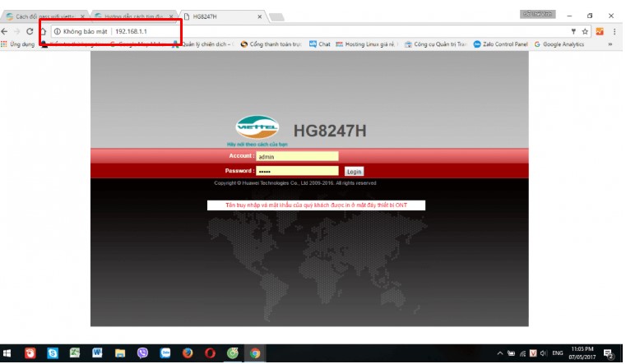The image size is (626, 364).
Task: Open the volume control
Action: pyautogui.click(x=544, y=353)
